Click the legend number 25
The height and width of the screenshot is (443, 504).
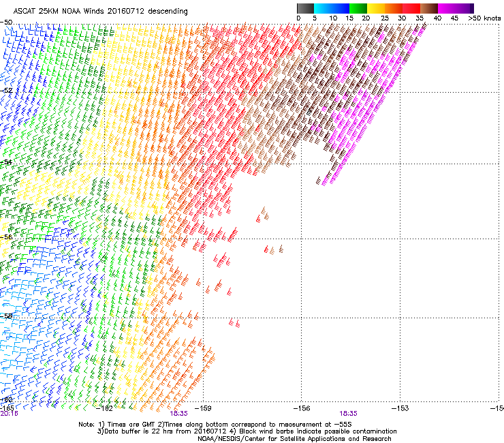click(x=385, y=18)
